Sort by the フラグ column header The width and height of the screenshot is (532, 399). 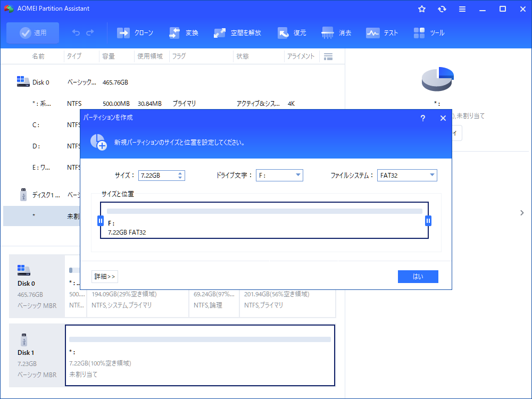point(179,56)
